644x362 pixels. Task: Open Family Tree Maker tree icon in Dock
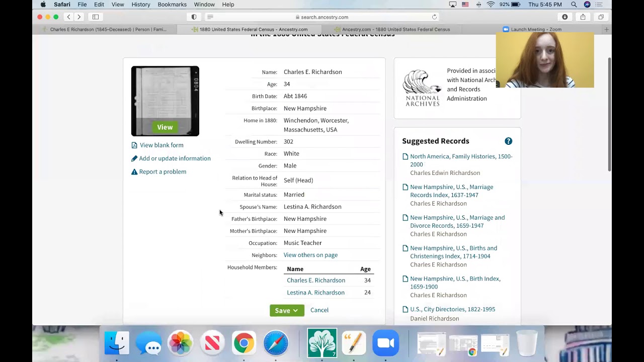point(322,343)
